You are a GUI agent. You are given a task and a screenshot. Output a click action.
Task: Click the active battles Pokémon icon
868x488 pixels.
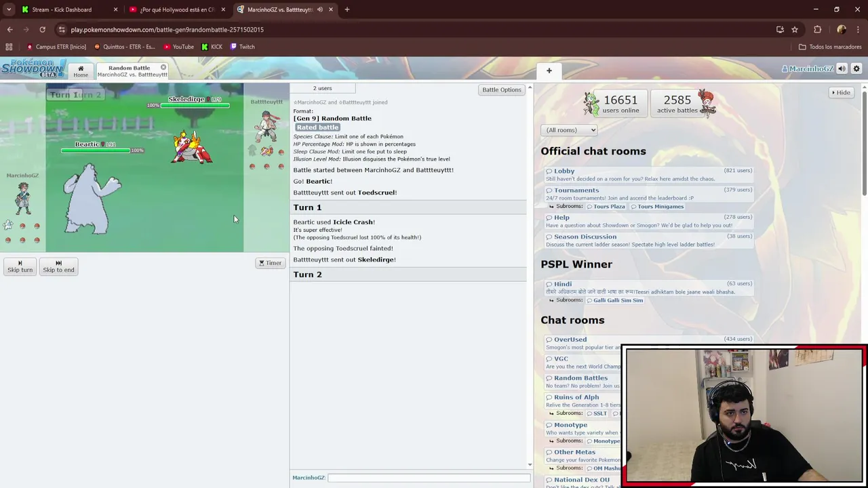[707, 103]
